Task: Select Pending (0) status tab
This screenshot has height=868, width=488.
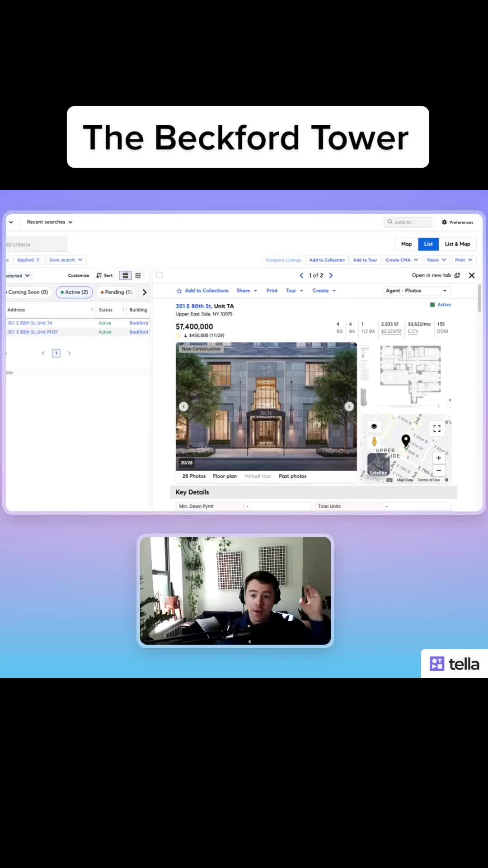Action: coord(117,292)
